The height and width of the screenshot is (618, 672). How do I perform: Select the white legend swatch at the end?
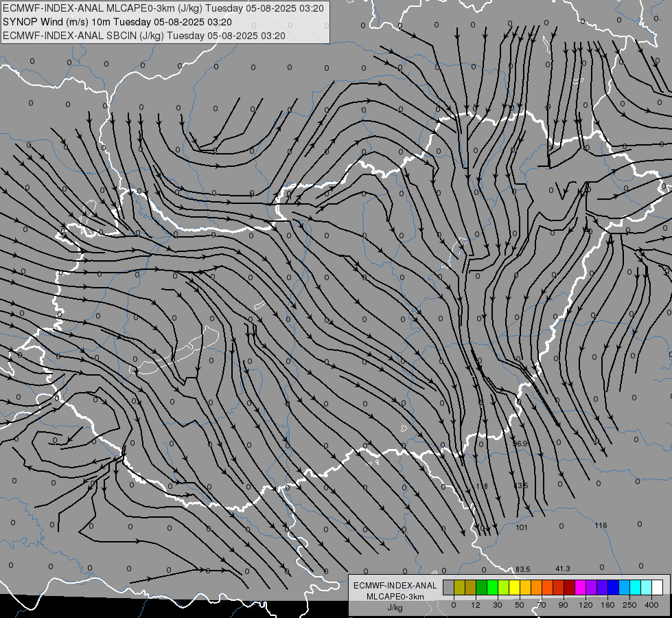pos(658,587)
